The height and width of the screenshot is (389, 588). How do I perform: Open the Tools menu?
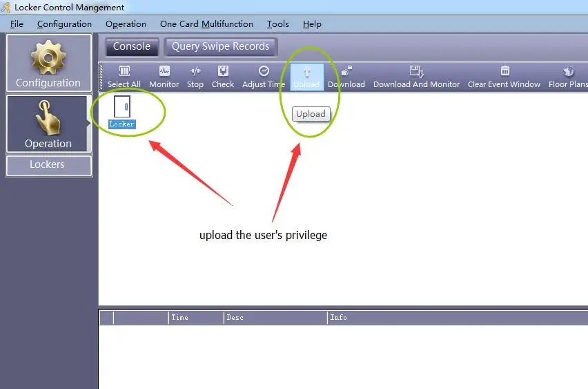tap(278, 24)
